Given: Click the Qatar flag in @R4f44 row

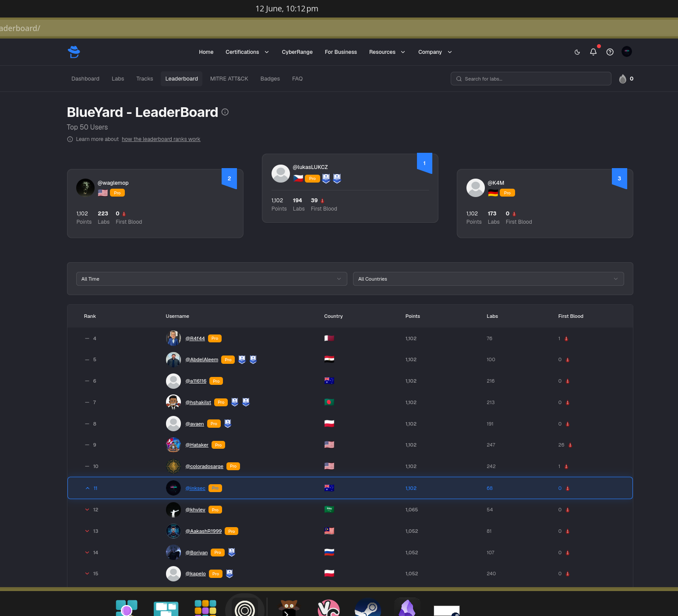Looking at the screenshot, I should tap(329, 338).
